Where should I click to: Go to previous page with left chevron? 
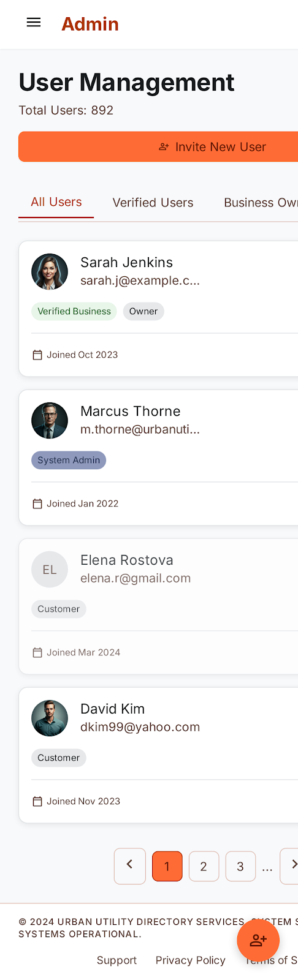pyautogui.click(x=130, y=865)
